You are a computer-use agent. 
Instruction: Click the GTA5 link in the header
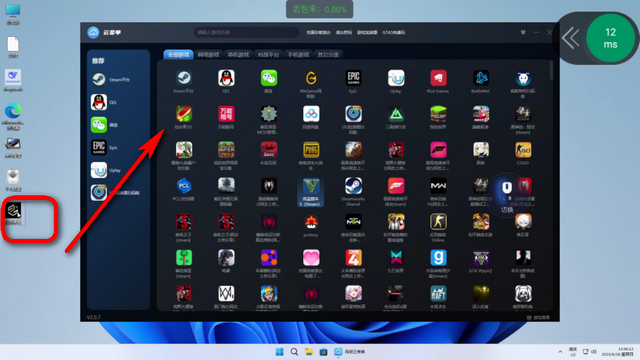pyautogui.click(x=393, y=32)
